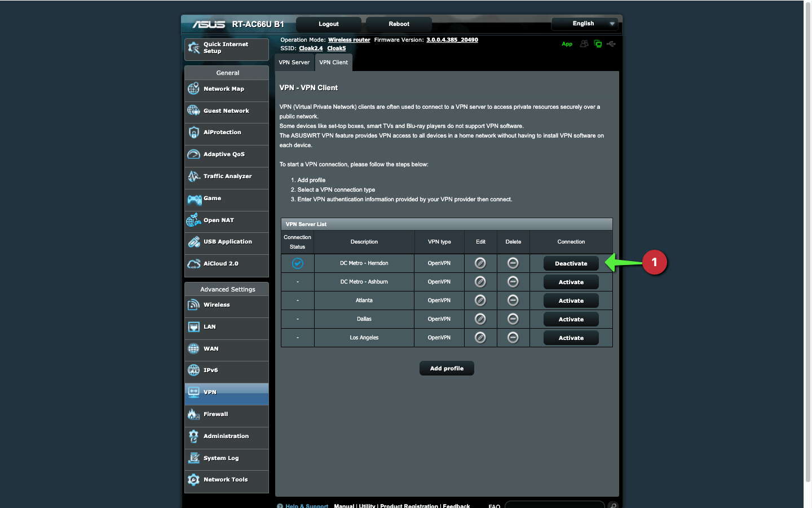Select the VPN Client tab

(x=334, y=63)
